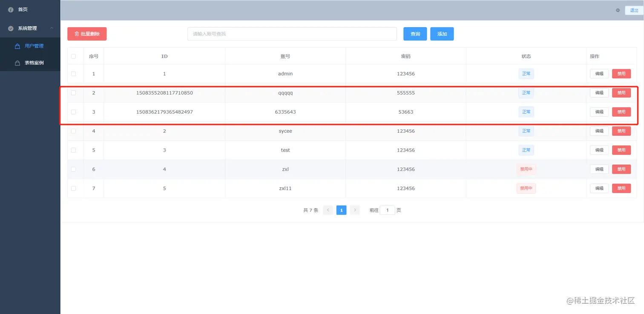Select all rows with the header checkbox

tap(73, 56)
